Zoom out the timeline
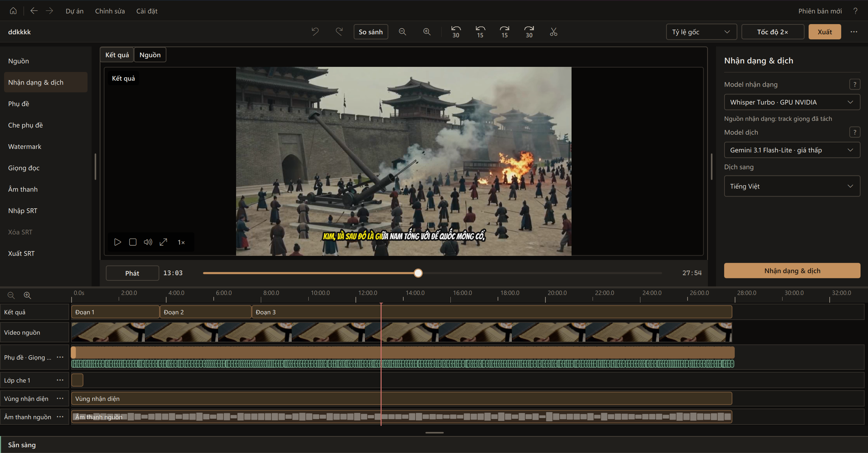The image size is (868, 453). pos(11,295)
